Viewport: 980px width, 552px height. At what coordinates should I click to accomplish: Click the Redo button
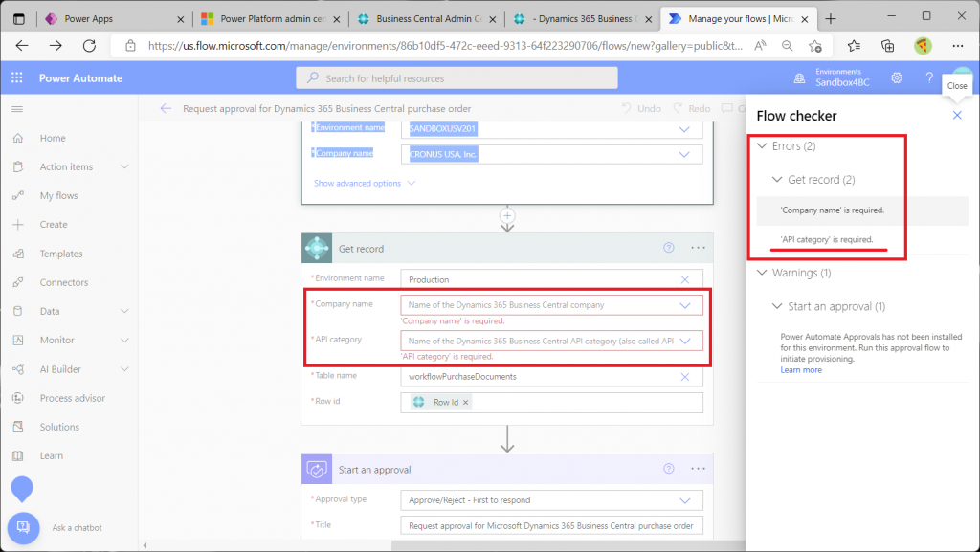click(x=691, y=109)
